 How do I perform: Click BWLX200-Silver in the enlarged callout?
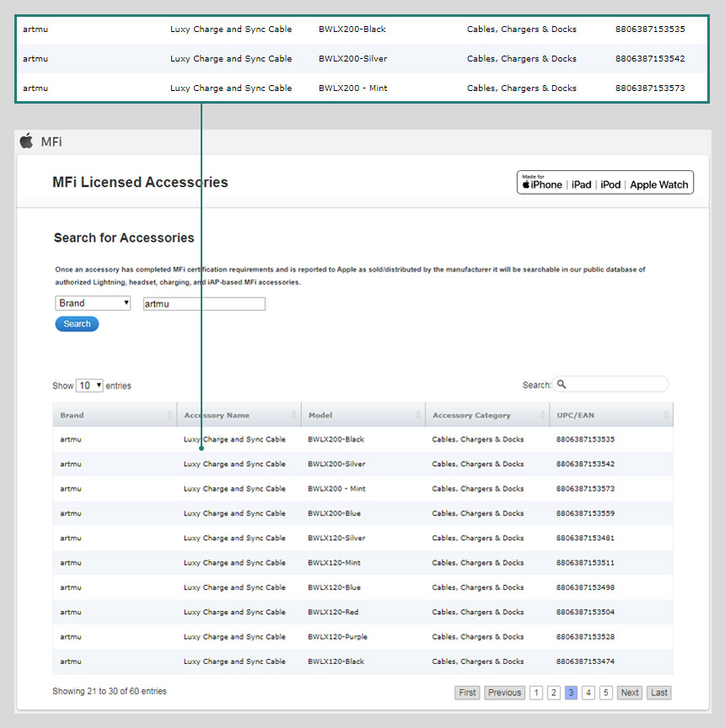(352, 58)
